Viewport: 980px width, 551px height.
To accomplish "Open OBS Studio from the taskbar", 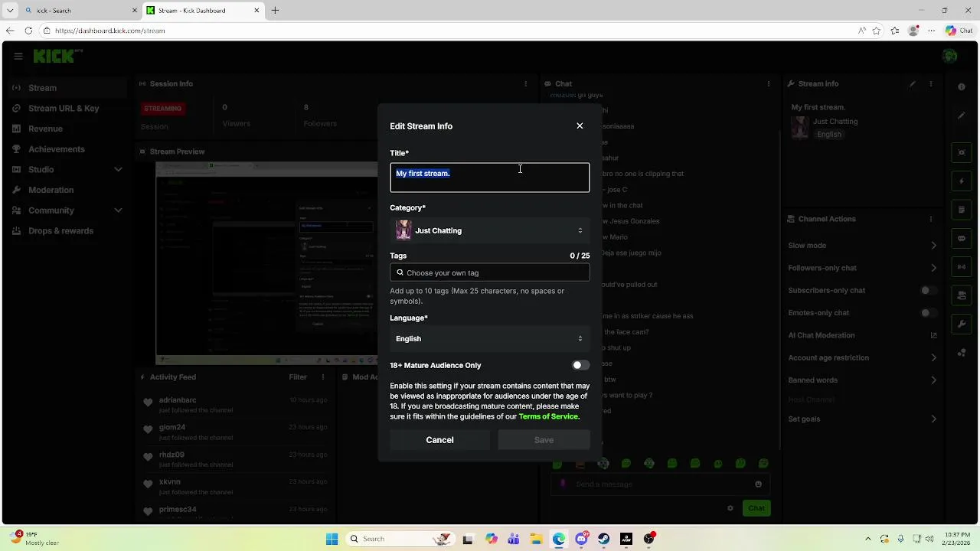I will [648, 539].
